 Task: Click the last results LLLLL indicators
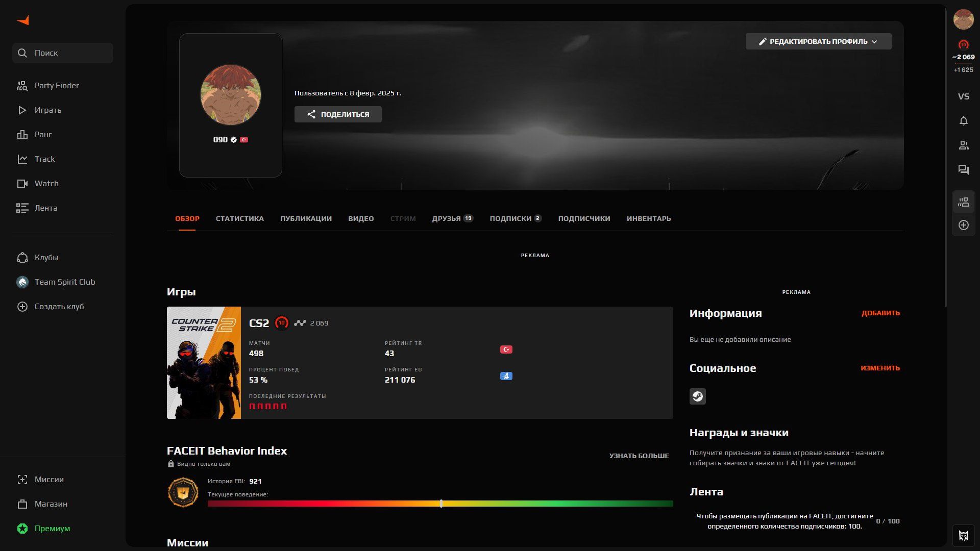268,407
